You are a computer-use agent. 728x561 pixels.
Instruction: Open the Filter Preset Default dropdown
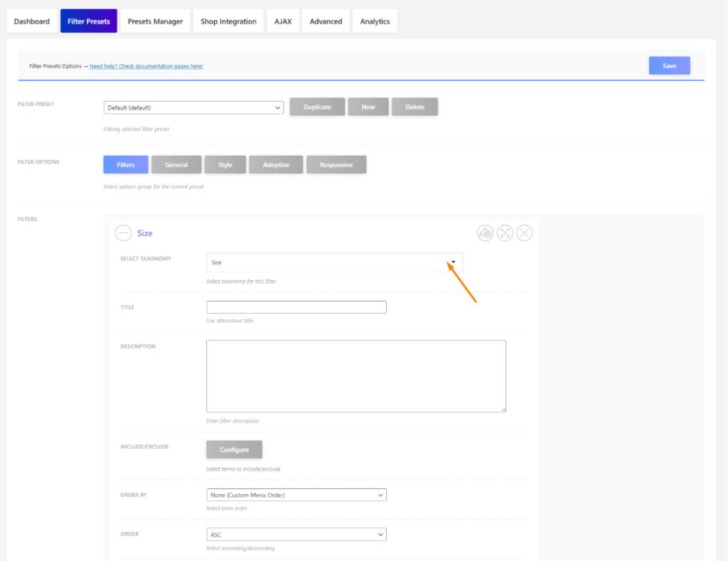coord(193,107)
